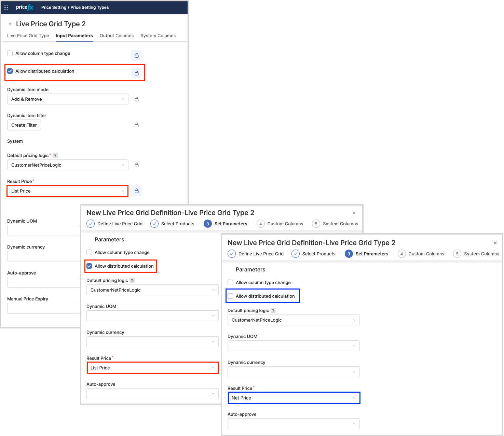504x436 pixels.
Task: Open the Dynamic item mode Add & Remove dropdown
Action: [x=68, y=99]
